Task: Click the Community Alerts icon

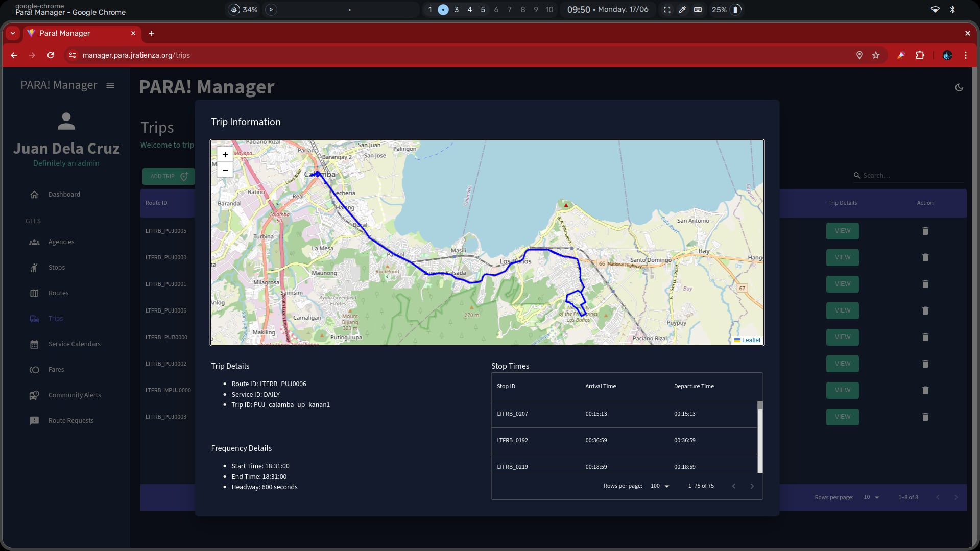Action: 34,395
